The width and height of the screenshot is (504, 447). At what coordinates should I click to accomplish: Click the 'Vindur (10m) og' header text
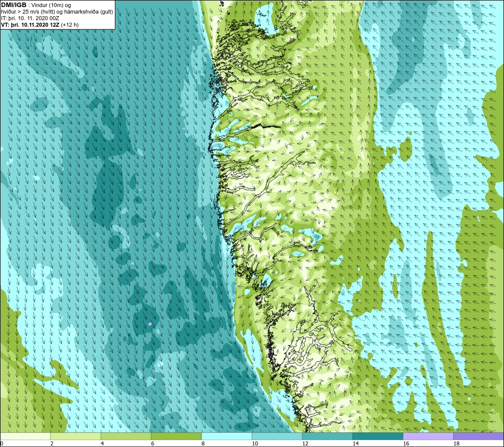(51, 6)
